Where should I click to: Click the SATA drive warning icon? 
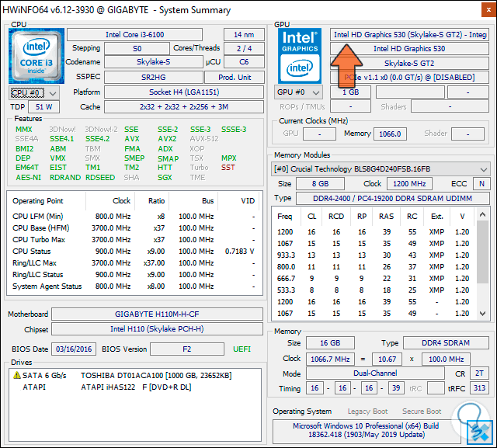[16, 375]
